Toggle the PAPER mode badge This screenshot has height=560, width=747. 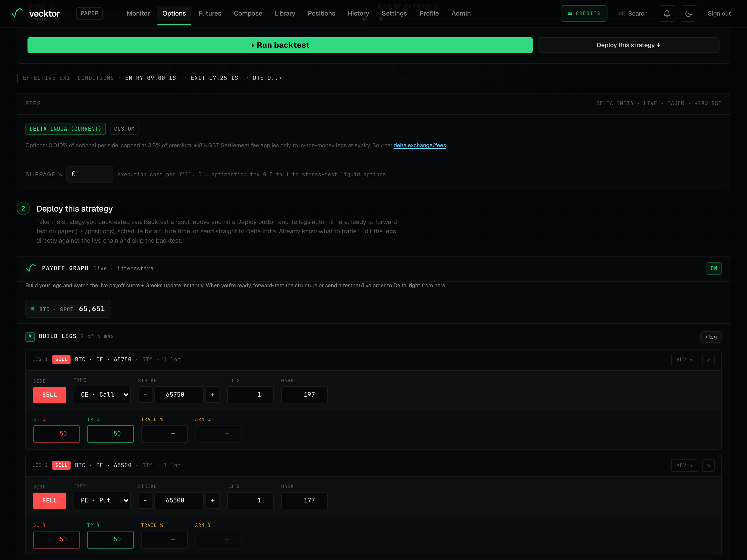[x=89, y=13]
